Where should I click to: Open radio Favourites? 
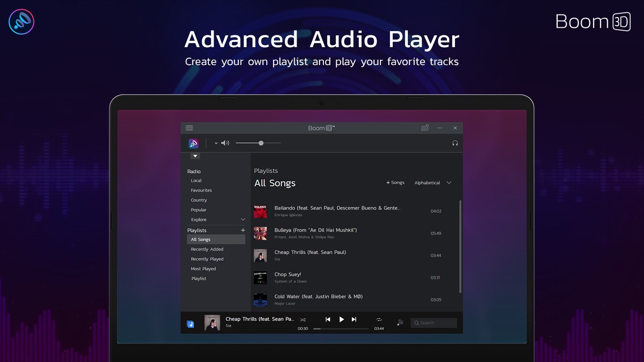[201, 190]
